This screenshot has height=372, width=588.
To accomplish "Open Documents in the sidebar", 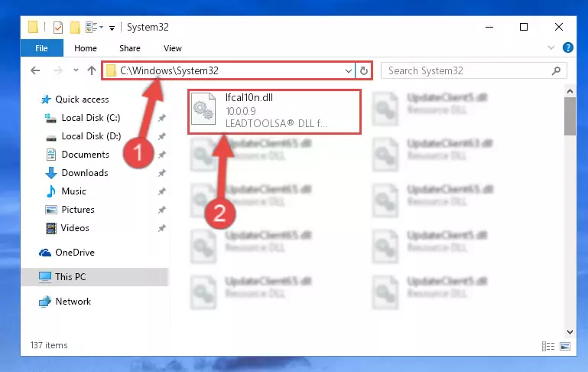I will pos(85,155).
